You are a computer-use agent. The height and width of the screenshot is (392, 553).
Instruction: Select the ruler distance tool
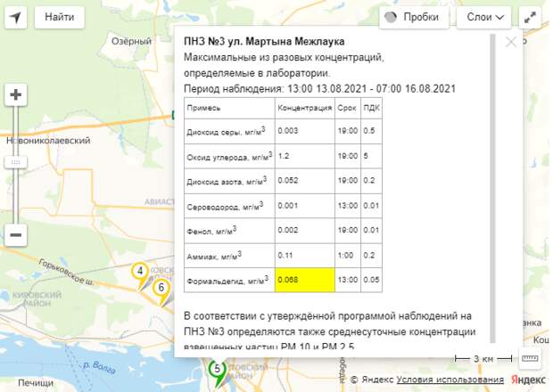pos(529,358)
